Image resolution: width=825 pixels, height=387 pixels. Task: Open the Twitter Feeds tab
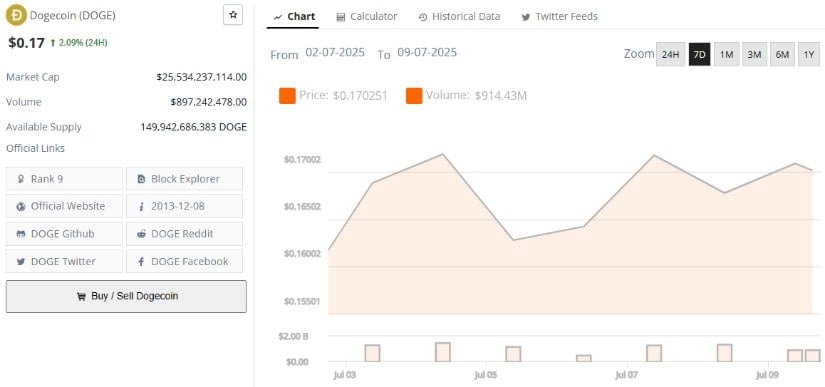(x=559, y=17)
